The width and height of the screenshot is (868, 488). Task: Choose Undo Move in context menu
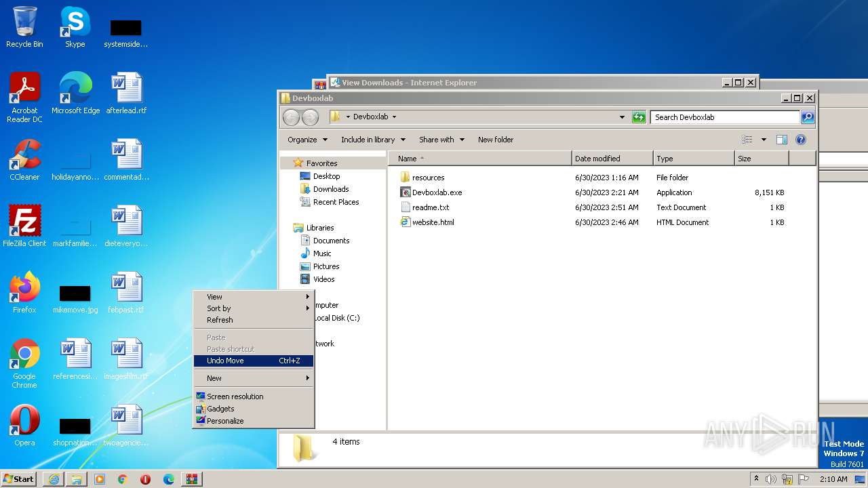[x=254, y=361]
